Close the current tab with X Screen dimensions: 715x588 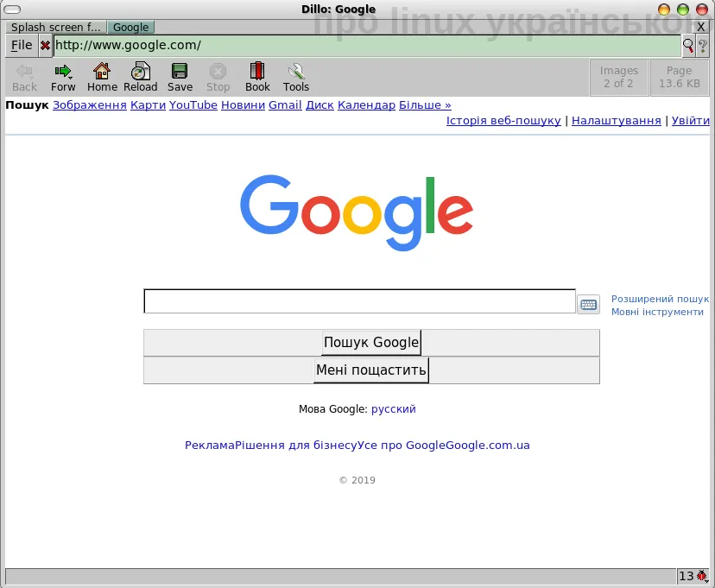[701, 27]
